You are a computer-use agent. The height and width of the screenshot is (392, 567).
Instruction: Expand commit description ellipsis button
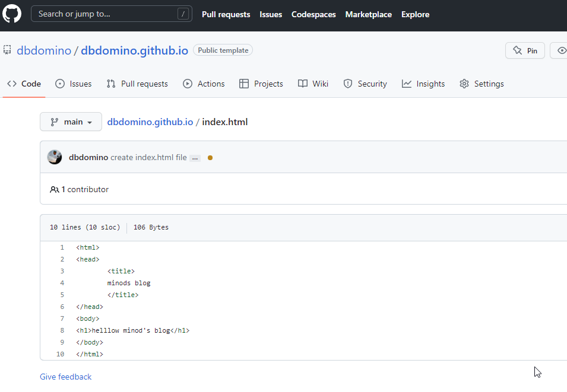coord(195,158)
